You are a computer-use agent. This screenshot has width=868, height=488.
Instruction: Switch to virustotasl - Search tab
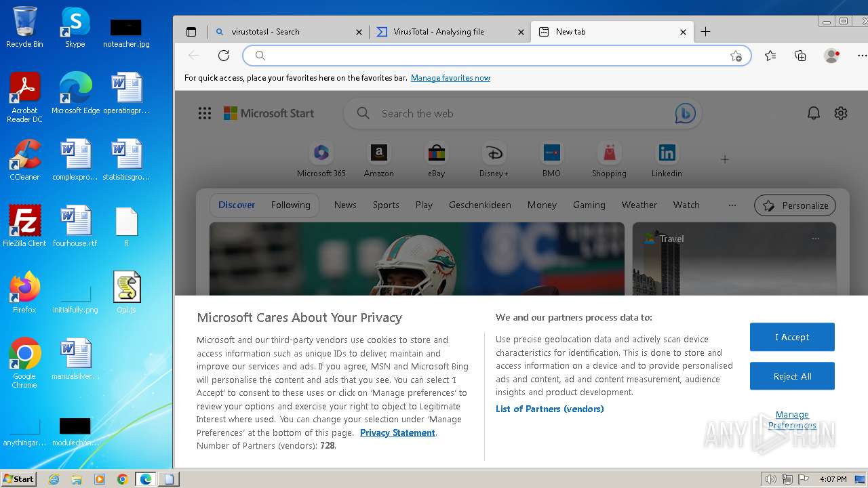[x=288, y=32]
